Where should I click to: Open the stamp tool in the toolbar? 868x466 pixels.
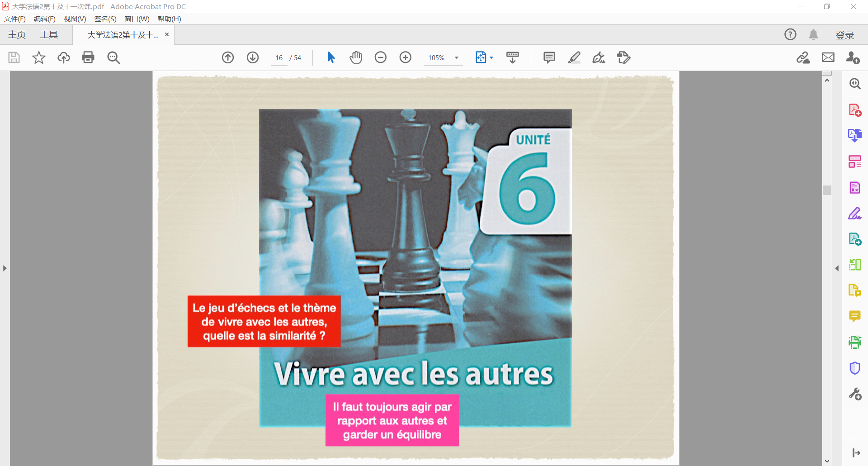coord(624,57)
